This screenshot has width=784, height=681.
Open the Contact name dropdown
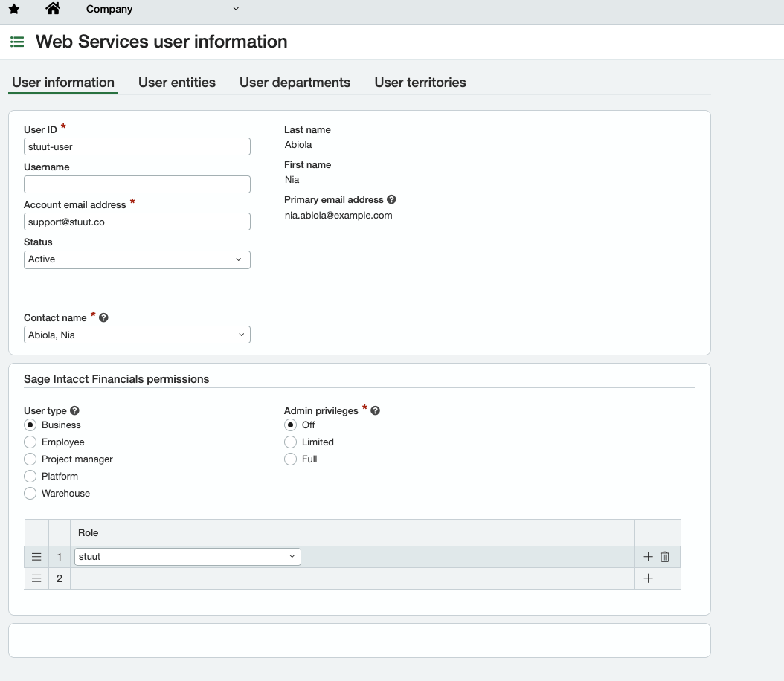pyautogui.click(x=137, y=335)
